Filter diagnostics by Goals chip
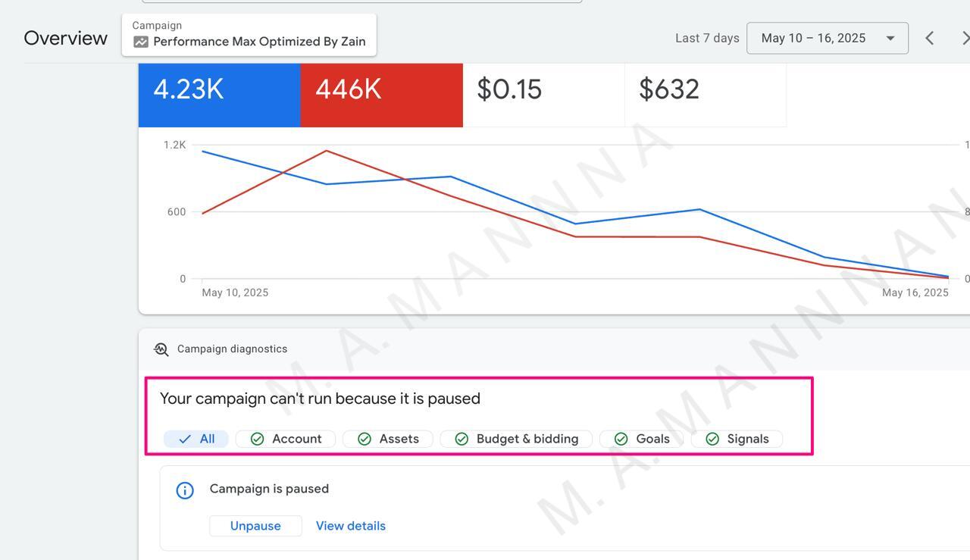This screenshot has height=560, width=970. [x=642, y=439]
